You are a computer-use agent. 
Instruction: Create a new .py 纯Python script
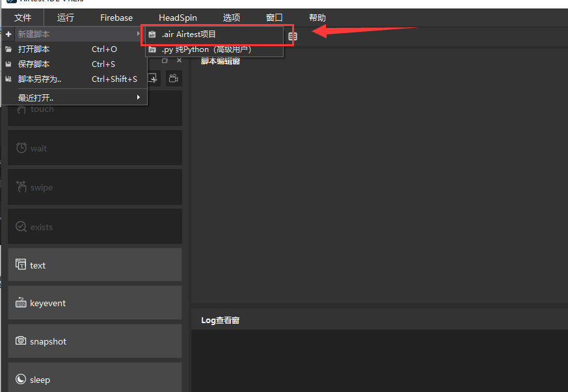point(215,49)
